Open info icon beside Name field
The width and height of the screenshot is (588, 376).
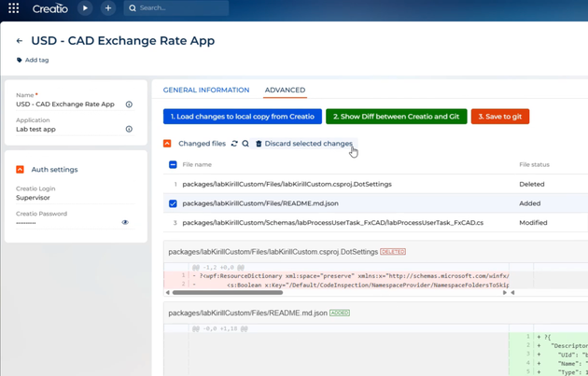click(x=129, y=104)
